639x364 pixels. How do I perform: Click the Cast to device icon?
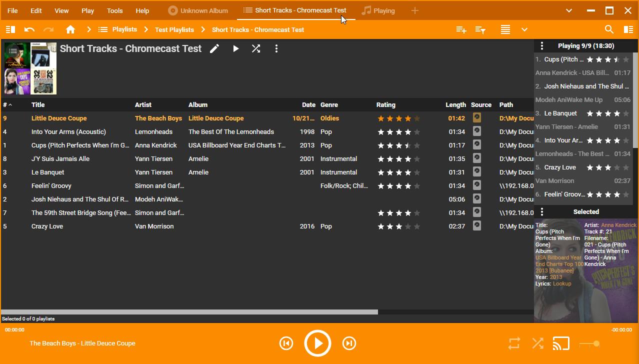click(x=561, y=343)
